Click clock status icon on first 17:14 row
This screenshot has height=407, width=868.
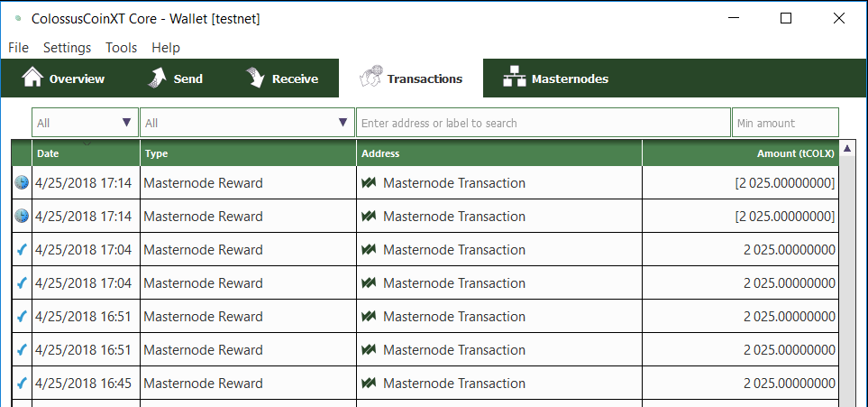(22, 182)
